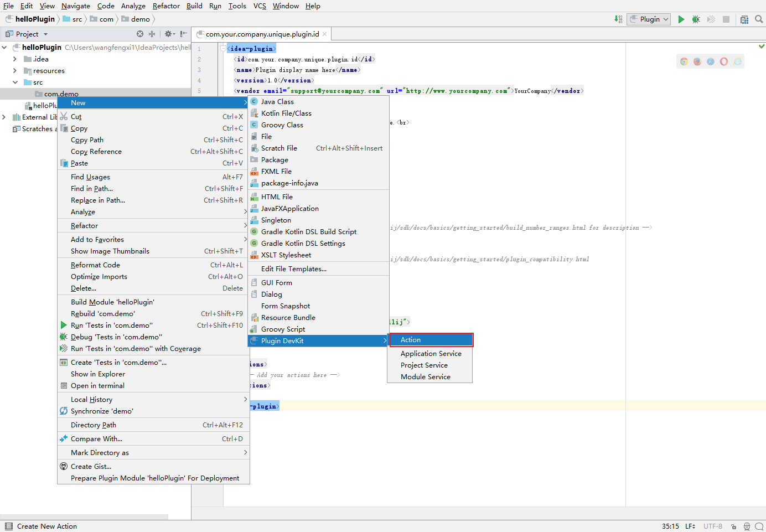Open Project Structure icon in toolbar

(744, 19)
